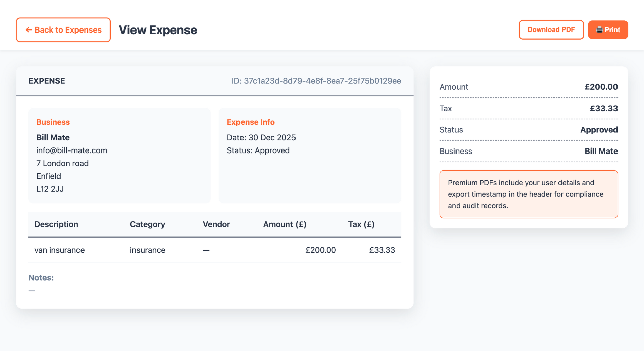
Task: Select the £200.00 Amount in the sidebar
Action: coord(601,87)
